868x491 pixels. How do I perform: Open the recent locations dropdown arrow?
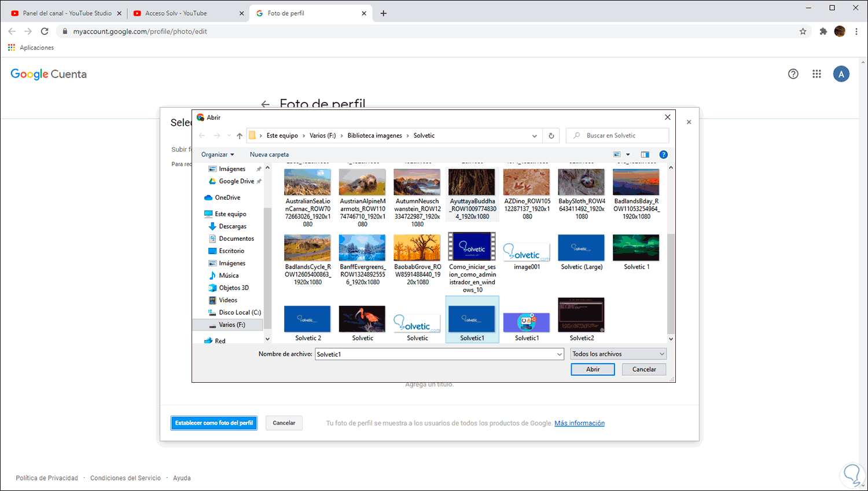click(229, 135)
